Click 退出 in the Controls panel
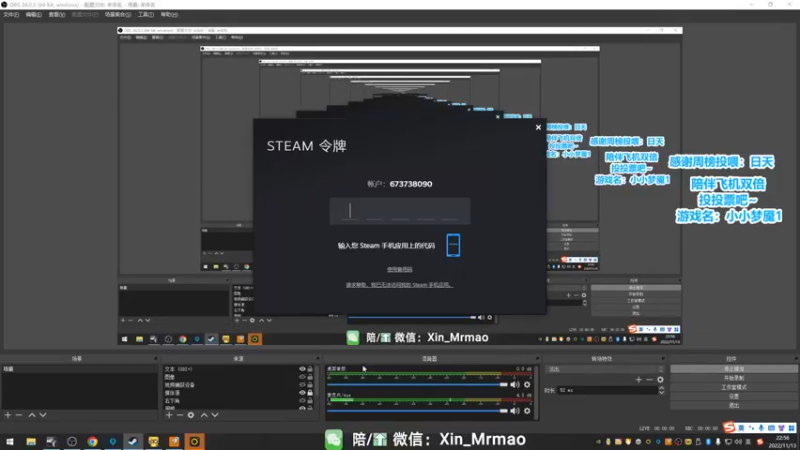800x450 pixels. (734, 406)
